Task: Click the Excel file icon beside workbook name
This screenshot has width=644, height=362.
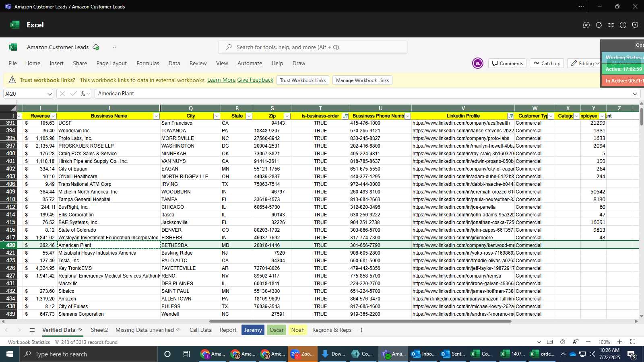Action: (x=13, y=47)
